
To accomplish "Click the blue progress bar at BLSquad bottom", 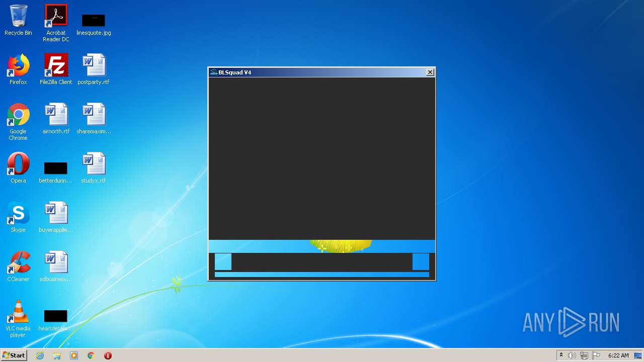I will pos(322,275).
